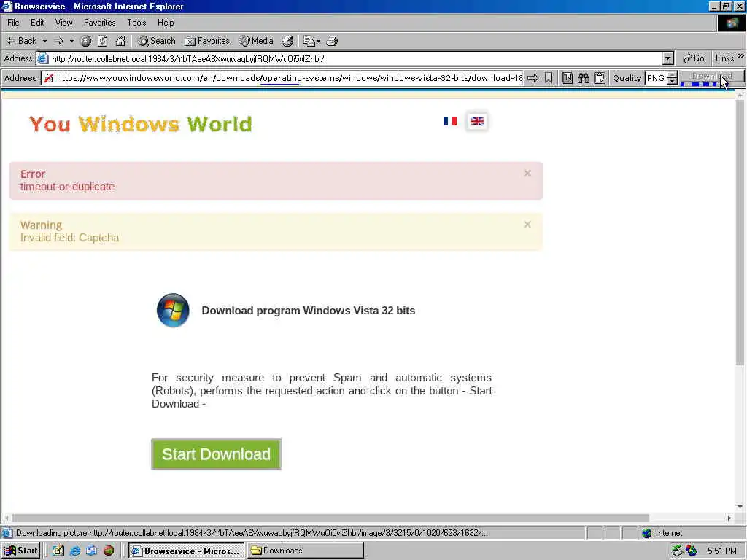
Task: Click the Go button
Action: pos(694,58)
